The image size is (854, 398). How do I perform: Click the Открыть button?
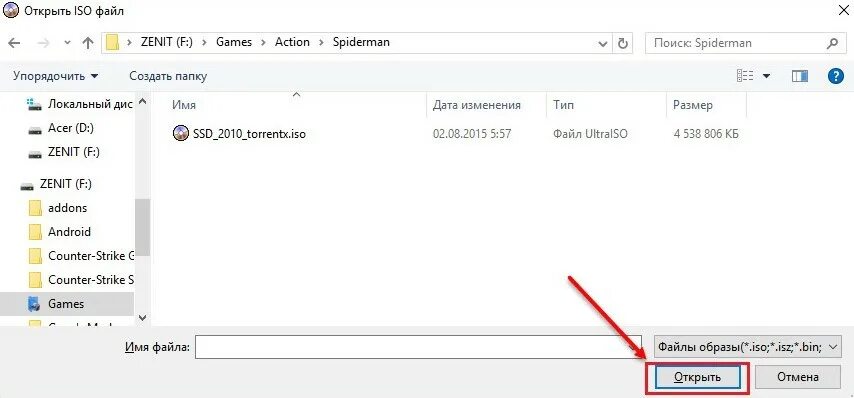[x=697, y=377]
